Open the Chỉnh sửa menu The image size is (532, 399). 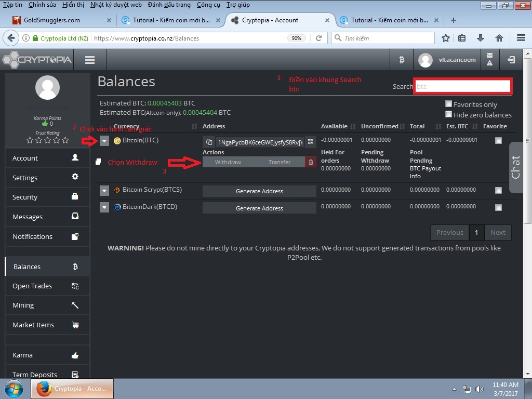pos(42,5)
